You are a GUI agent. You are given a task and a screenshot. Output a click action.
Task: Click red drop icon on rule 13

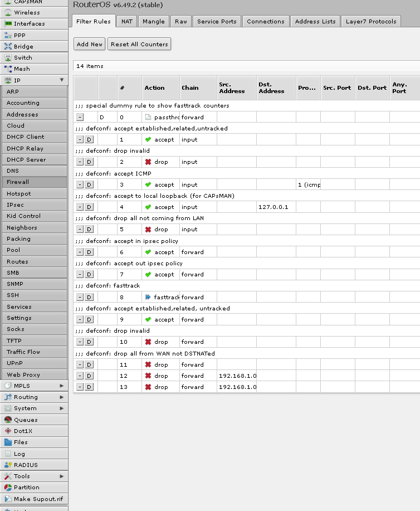tap(148, 387)
